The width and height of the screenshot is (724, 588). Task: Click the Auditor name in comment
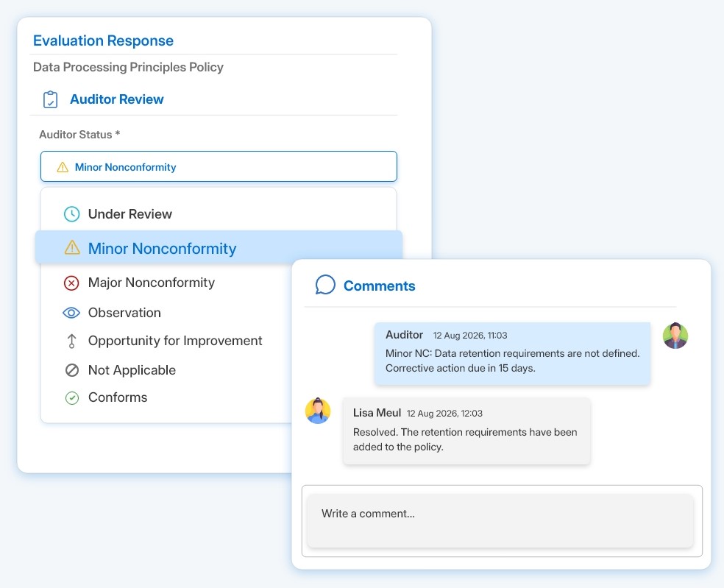coord(404,335)
